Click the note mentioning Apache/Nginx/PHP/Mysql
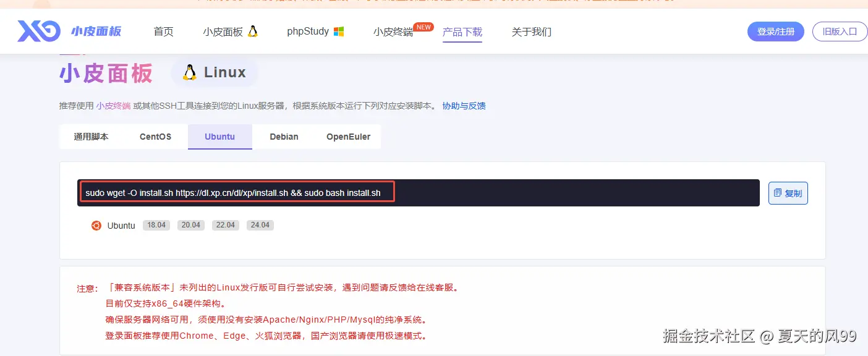The image size is (868, 356). coord(266,320)
